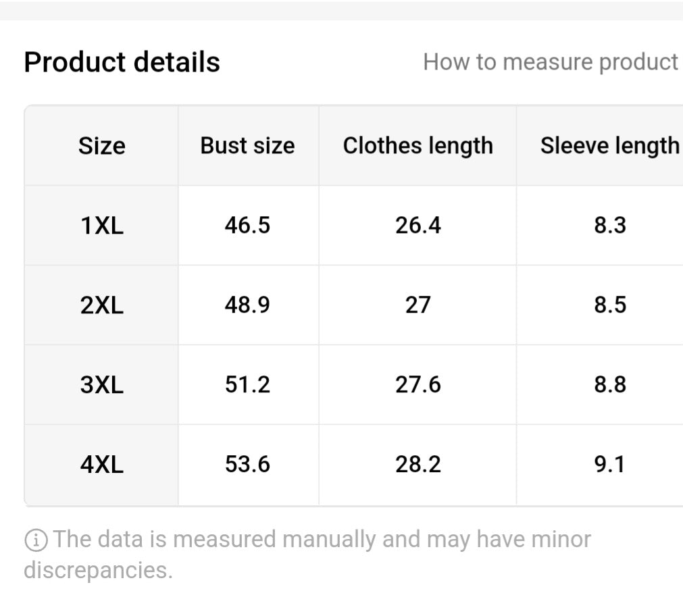This screenshot has height=616, width=683.
Task: Select the 27.6 clothes length cell
Action: (x=418, y=385)
